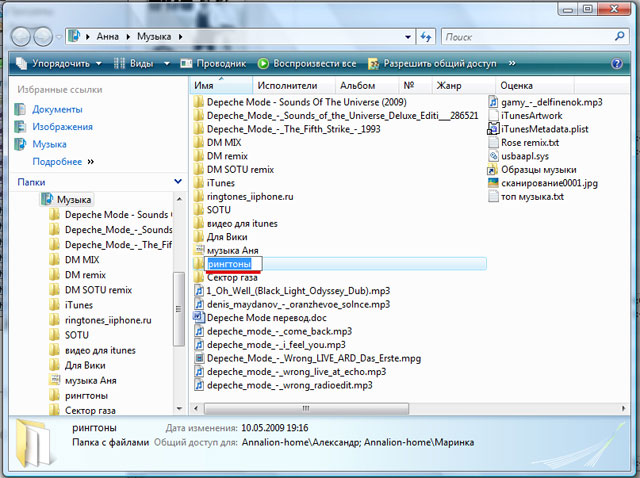640x478 pixels.
Task: Open the help question mark icon
Action: (616, 64)
